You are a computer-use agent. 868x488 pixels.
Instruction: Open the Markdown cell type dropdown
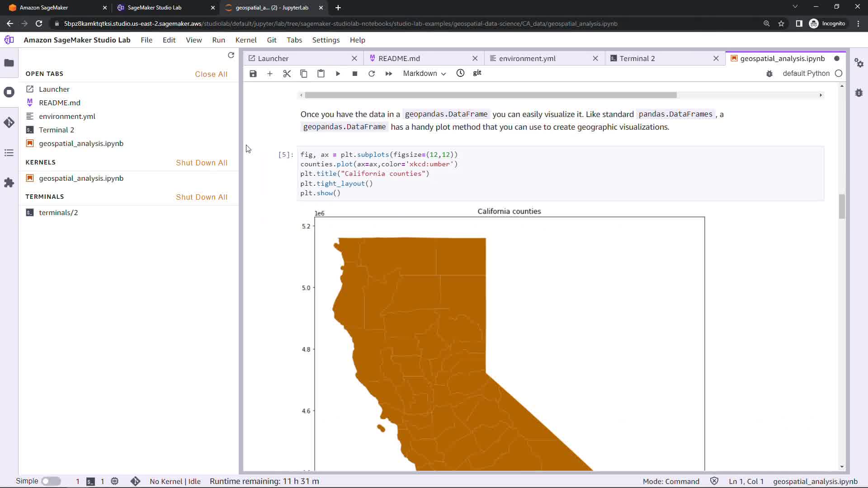(x=424, y=73)
